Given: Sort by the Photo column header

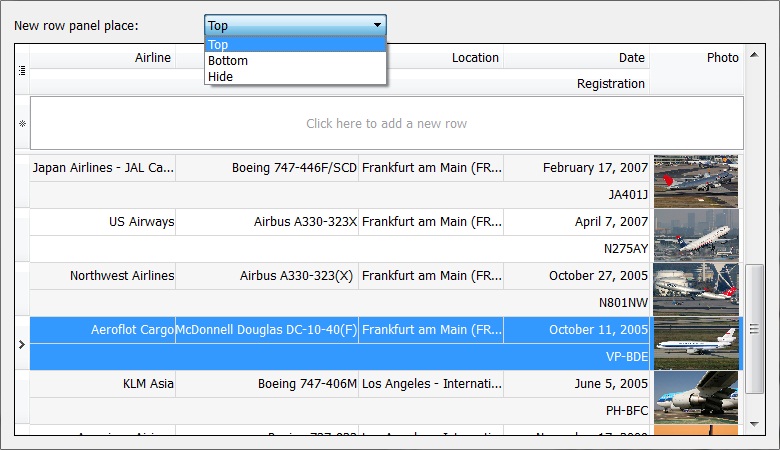Looking at the screenshot, I should pos(696,70).
